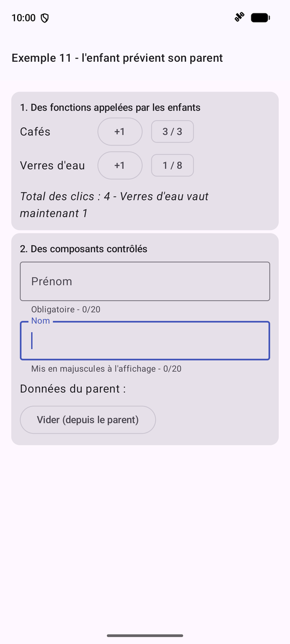Focus the Nom text field

pyautogui.click(x=145, y=341)
